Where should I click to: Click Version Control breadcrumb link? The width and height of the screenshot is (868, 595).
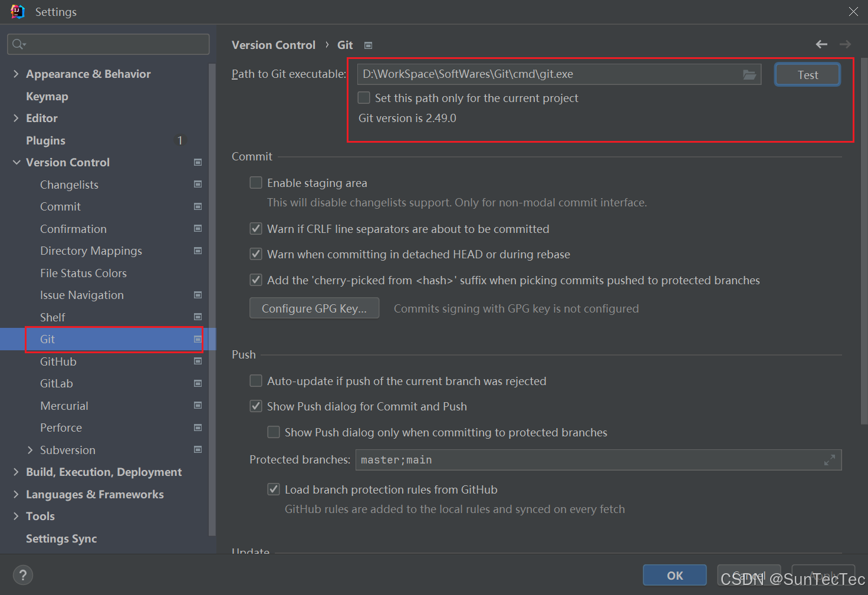[274, 45]
